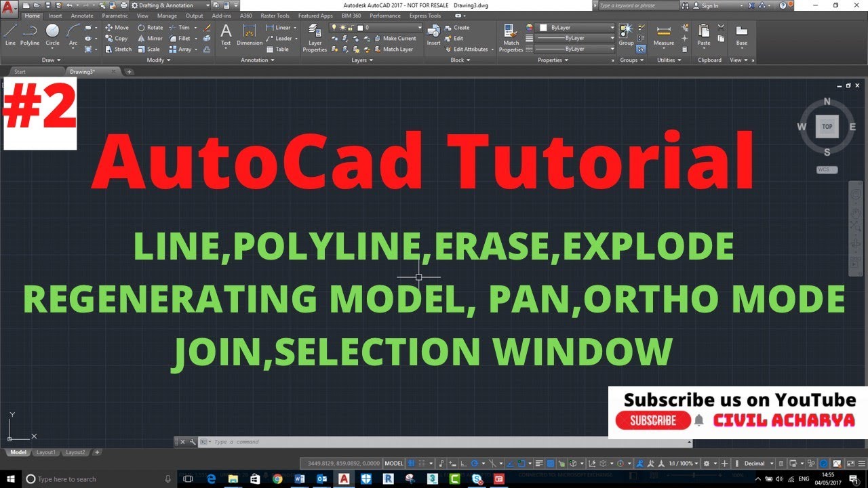Viewport: 868px width, 488px height.
Task: Switch to the Parametric ribbon tab
Action: click(115, 16)
